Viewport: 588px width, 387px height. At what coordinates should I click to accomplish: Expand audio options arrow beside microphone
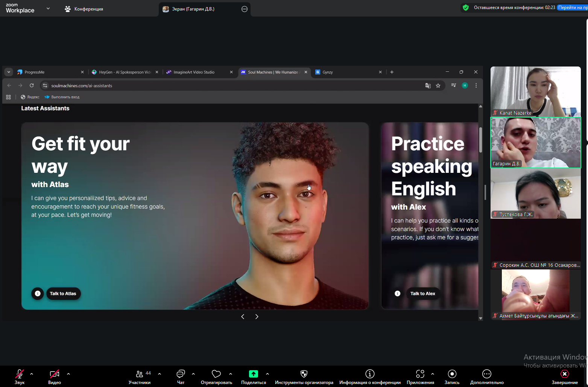(32, 374)
